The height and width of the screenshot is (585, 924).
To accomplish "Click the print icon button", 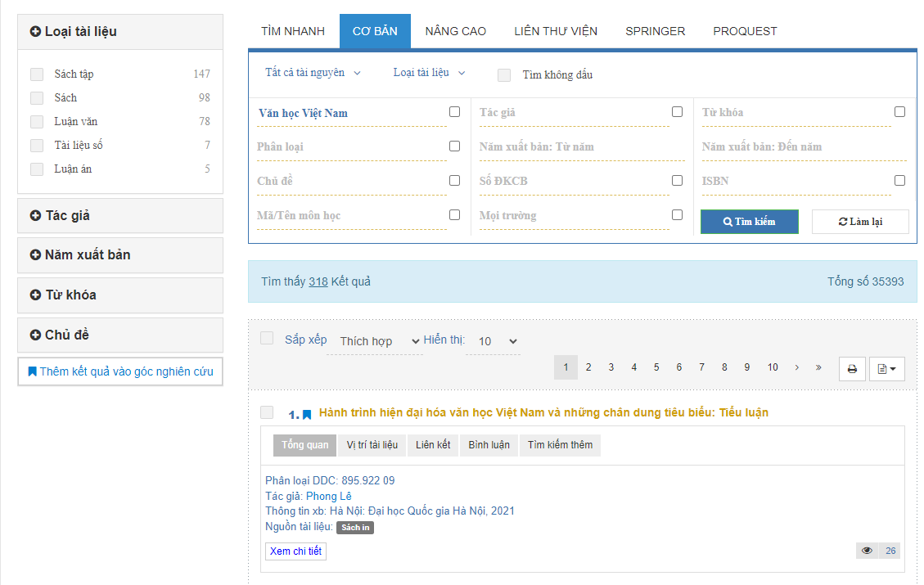I will pyautogui.click(x=852, y=369).
